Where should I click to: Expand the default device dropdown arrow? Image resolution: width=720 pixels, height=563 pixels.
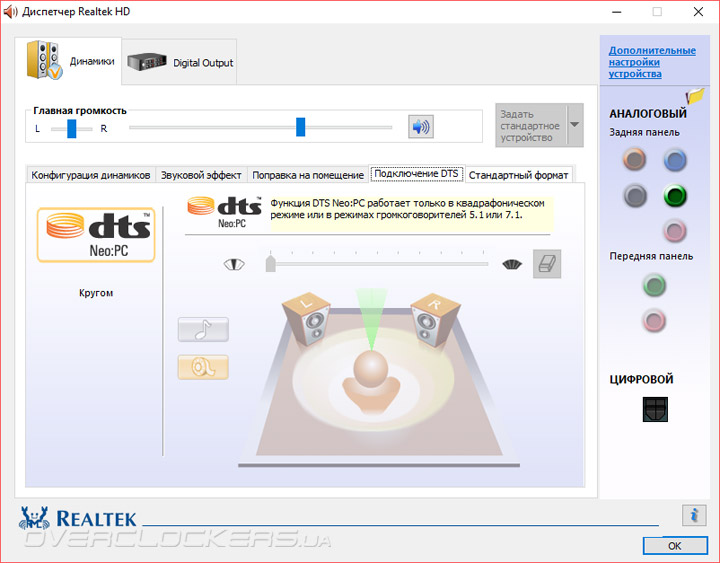(575, 125)
